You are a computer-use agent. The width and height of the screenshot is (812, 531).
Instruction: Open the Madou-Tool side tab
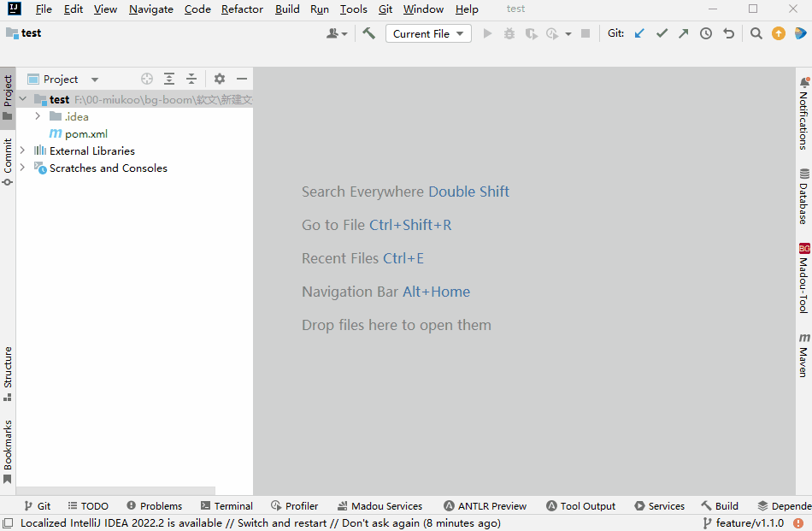pyautogui.click(x=803, y=278)
